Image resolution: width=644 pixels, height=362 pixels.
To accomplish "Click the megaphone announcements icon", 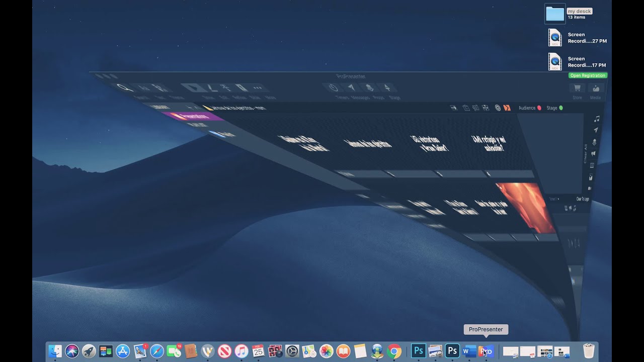I will (x=594, y=154).
